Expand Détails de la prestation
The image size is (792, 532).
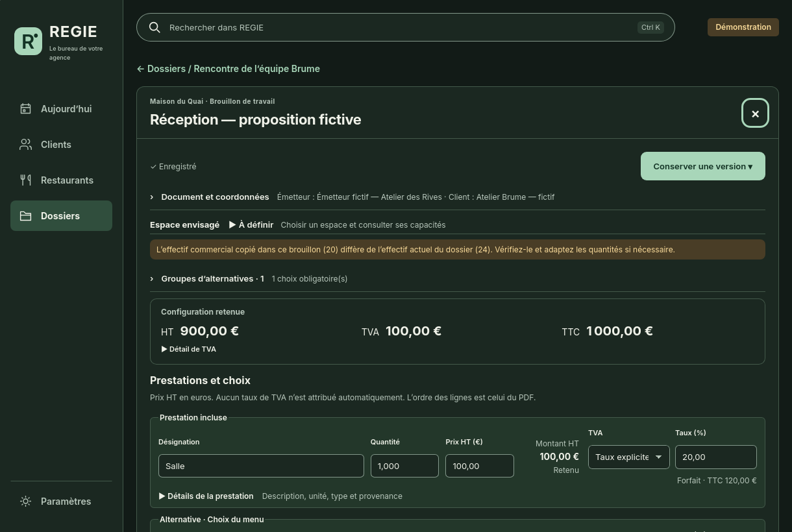[206, 496]
